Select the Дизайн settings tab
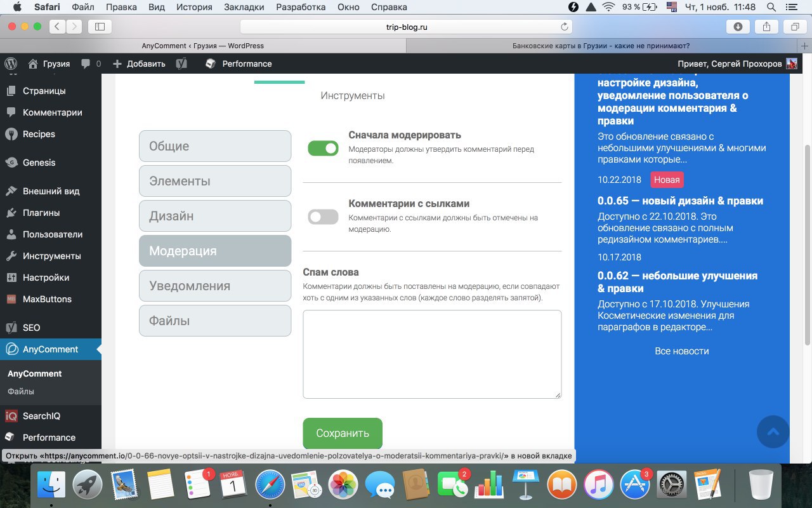812x508 pixels. point(215,216)
